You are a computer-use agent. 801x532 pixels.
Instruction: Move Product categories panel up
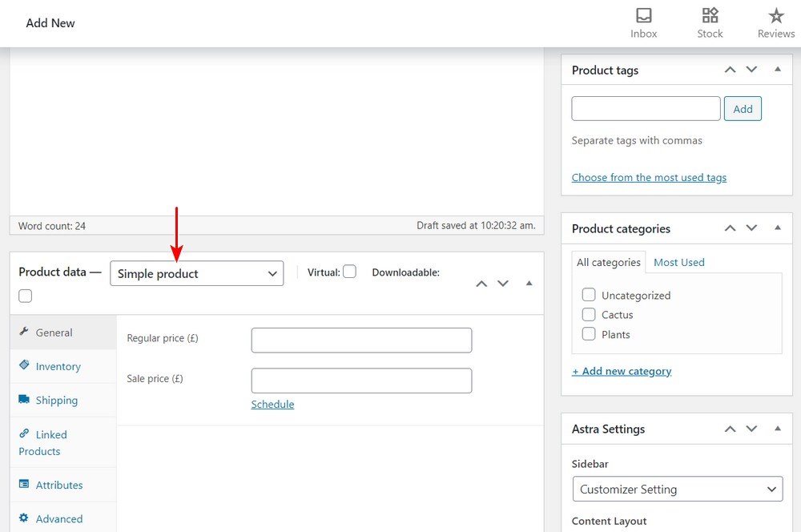click(730, 228)
